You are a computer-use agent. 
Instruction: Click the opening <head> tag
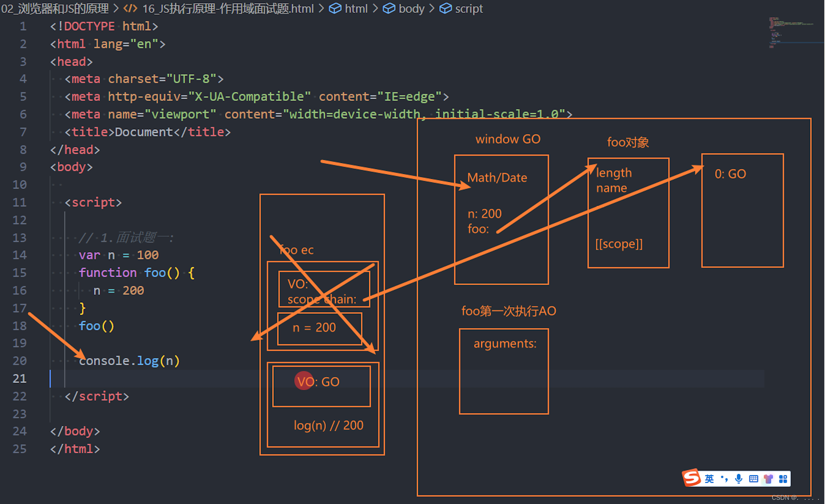pyautogui.click(x=71, y=61)
